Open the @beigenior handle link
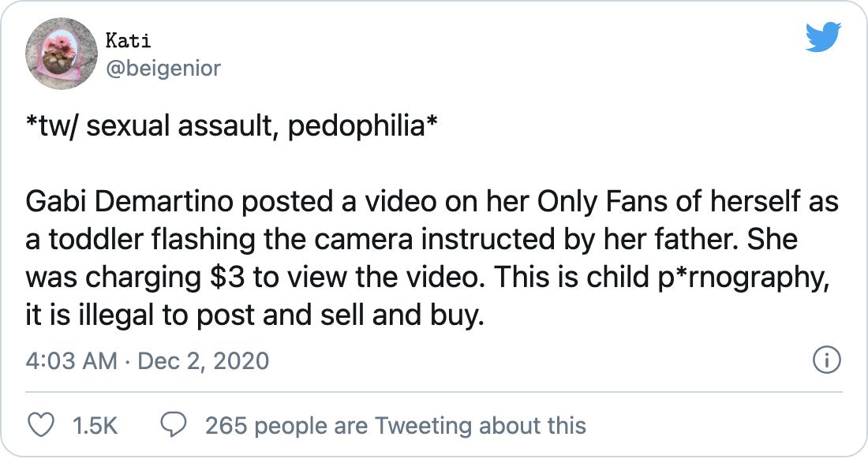Viewport: 868px width, 459px height. [x=162, y=69]
